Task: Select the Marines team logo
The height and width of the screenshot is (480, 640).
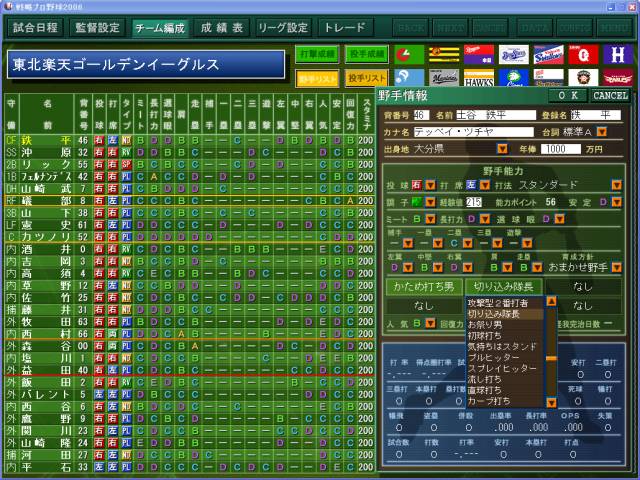Action: pos(444,77)
